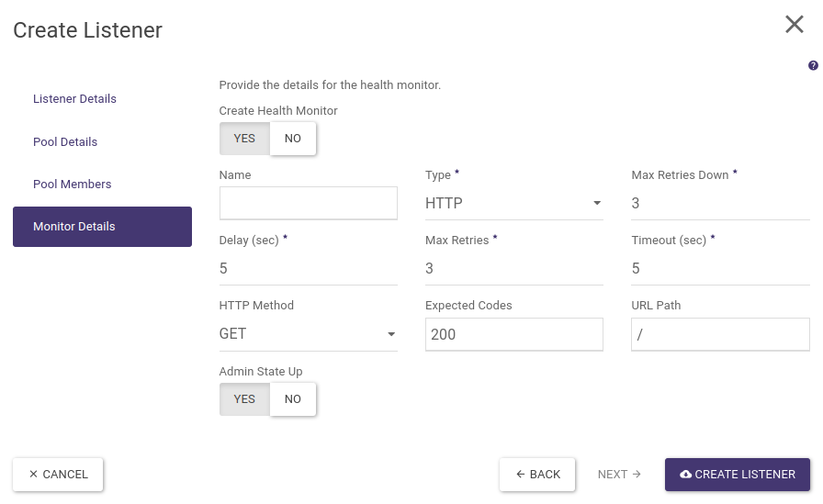
Task: Go back using the Back button
Action: [537, 475]
